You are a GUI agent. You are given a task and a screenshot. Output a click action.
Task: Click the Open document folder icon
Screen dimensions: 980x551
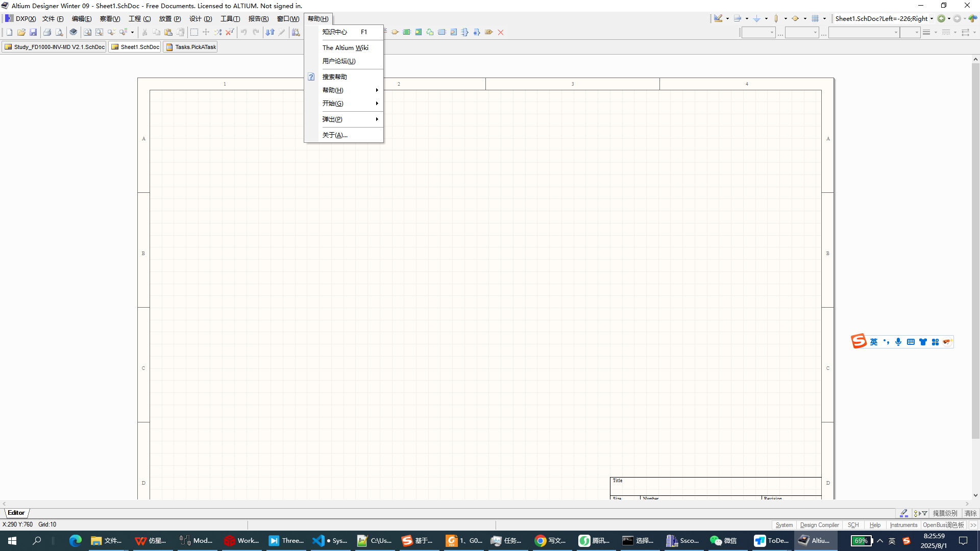point(21,32)
